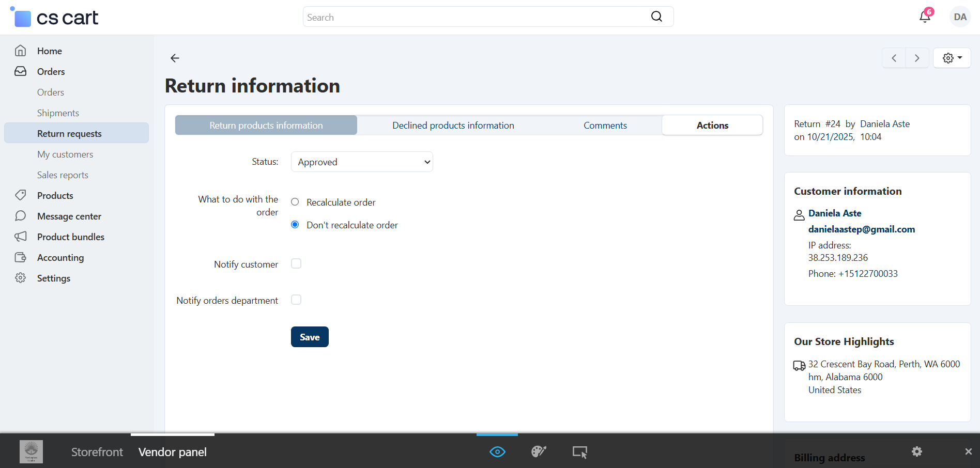The width and height of the screenshot is (980, 468).
Task: Click in the top Search field
Action: tap(476, 17)
